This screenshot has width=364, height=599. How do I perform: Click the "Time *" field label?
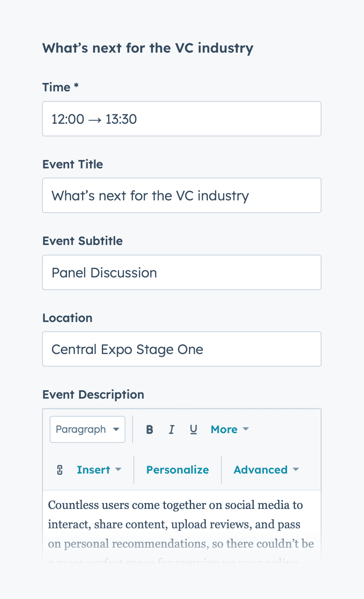point(61,87)
